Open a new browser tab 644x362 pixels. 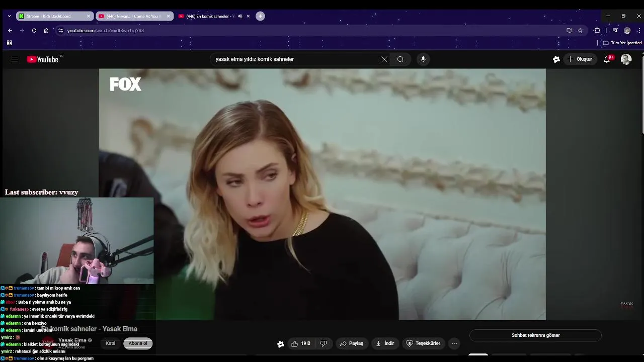pos(260,16)
